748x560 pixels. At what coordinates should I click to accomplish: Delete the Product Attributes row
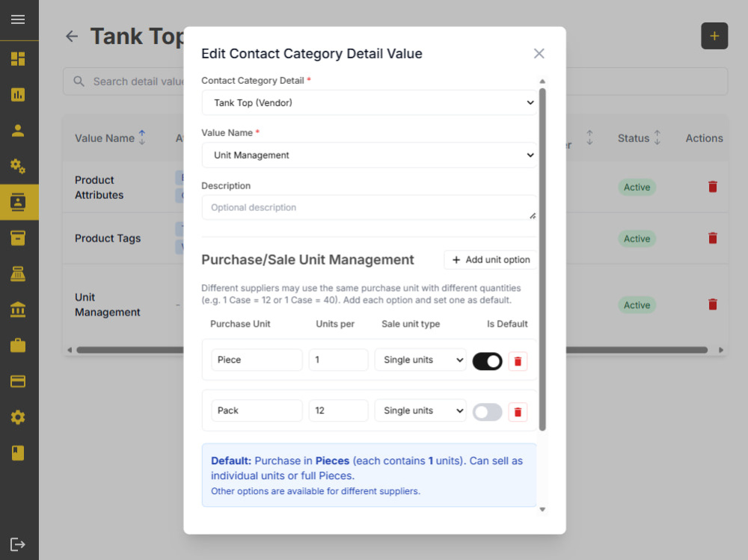[x=713, y=187]
